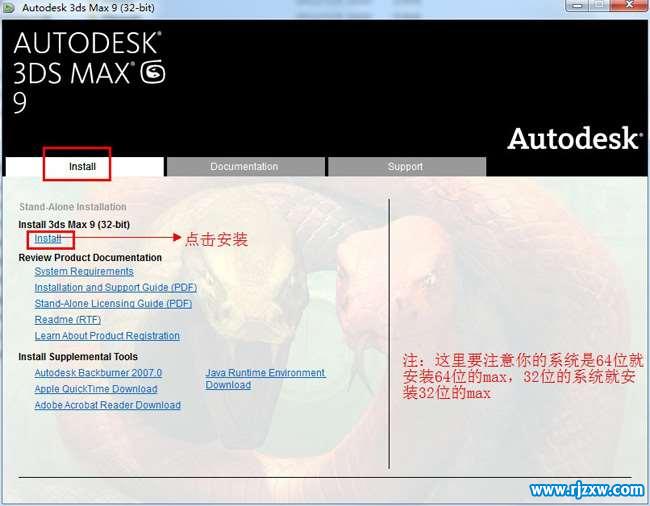
Task: Open the System Requirements link
Action: 84,271
